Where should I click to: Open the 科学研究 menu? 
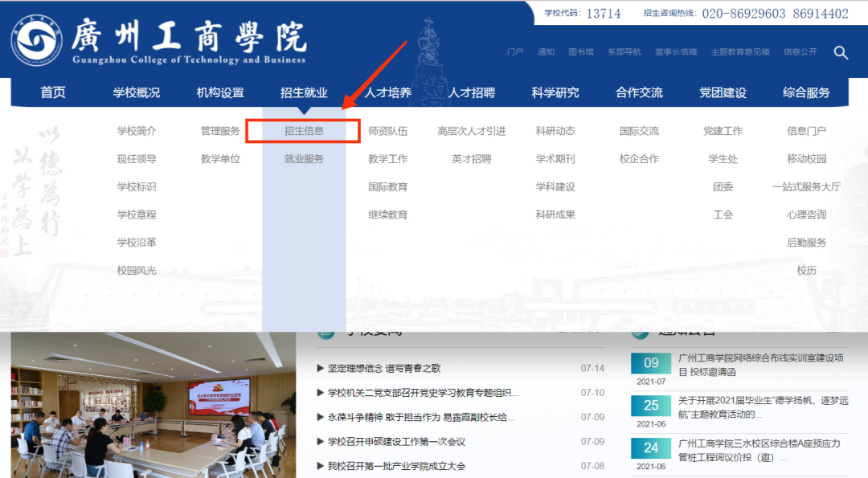coord(556,92)
